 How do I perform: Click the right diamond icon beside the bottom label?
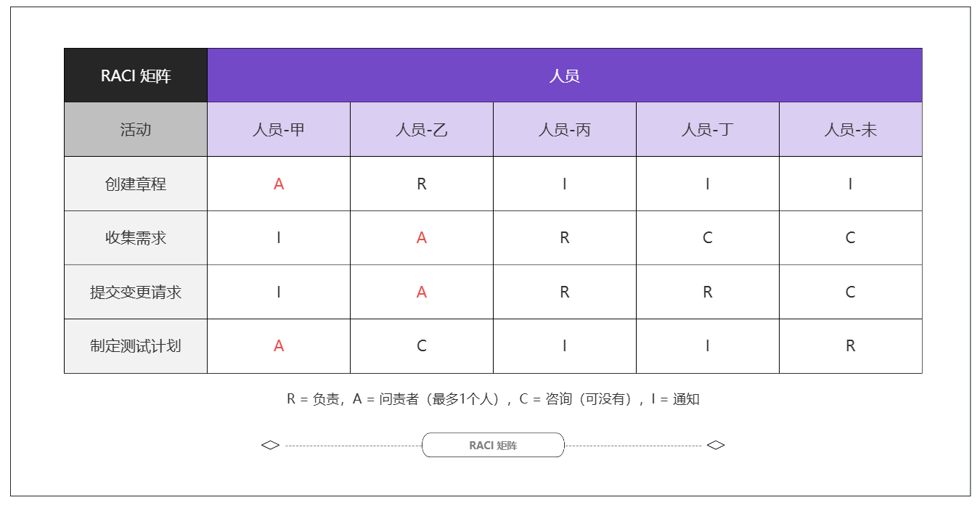tap(716, 445)
